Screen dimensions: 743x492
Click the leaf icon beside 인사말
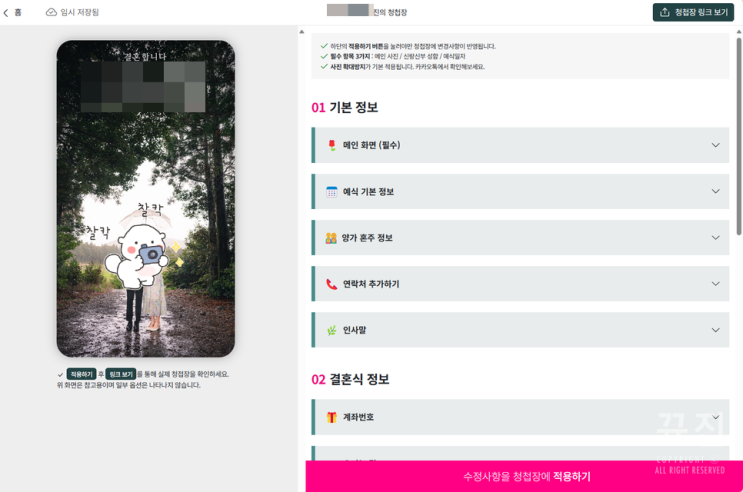tap(332, 330)
